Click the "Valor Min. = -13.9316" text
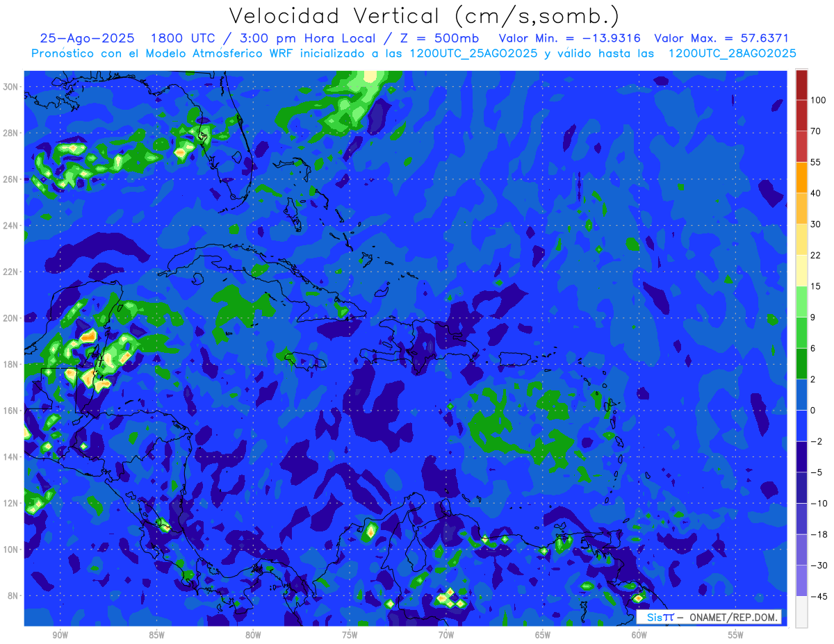The width and height of the screenshot is (834, 644). [x=570, y=38]
